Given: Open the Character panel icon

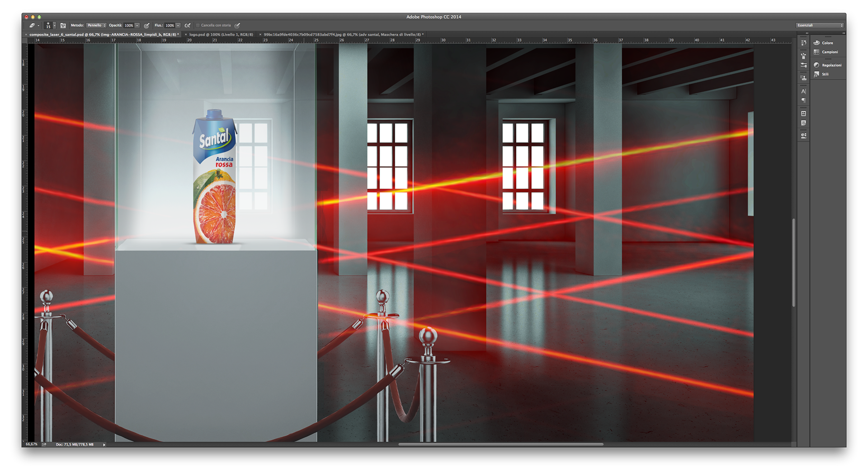Looking at the screenshot, I should tap(803, 91).
